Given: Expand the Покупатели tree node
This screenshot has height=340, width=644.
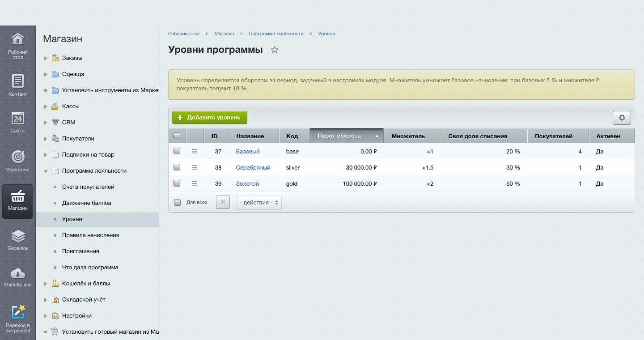Looking at the screenshot, I should tap(46, 139).
